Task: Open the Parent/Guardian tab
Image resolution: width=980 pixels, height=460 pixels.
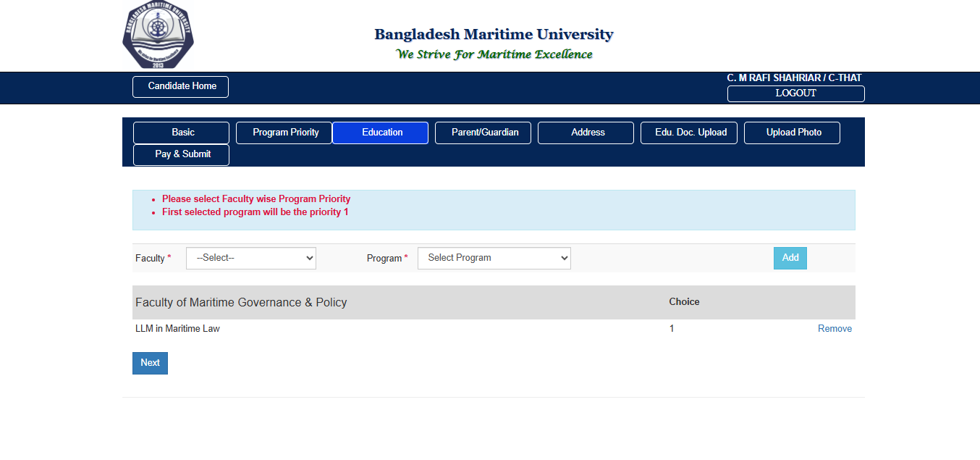Action: [483, 133]
